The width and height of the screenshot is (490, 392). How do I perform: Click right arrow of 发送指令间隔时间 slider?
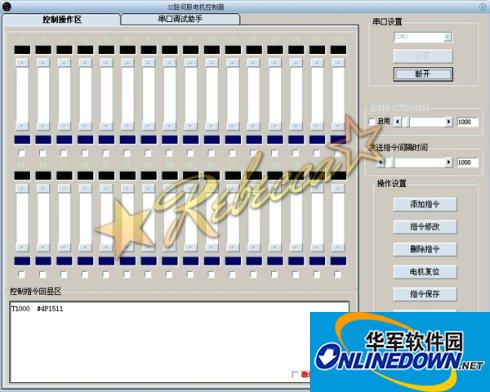click(449, 162)
